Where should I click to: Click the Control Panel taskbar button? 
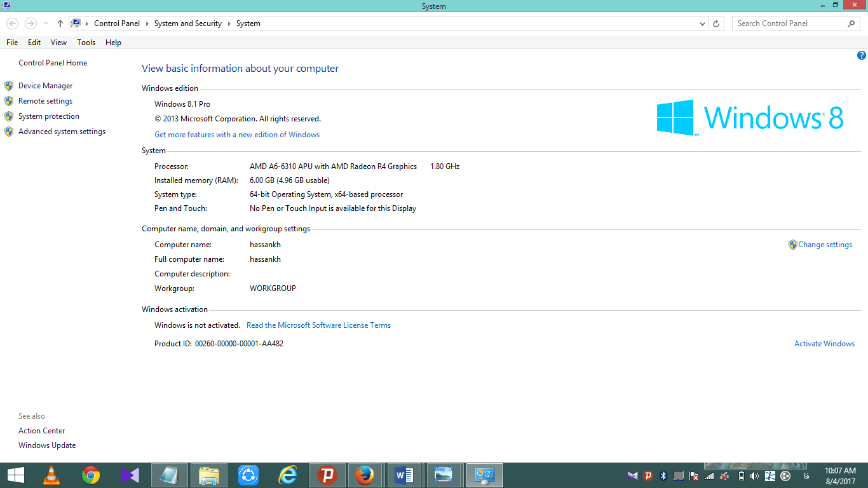coord(485,475)
